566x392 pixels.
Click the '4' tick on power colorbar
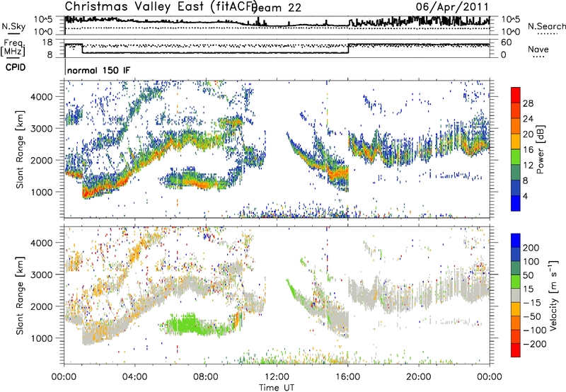click(x=526, y=196)
